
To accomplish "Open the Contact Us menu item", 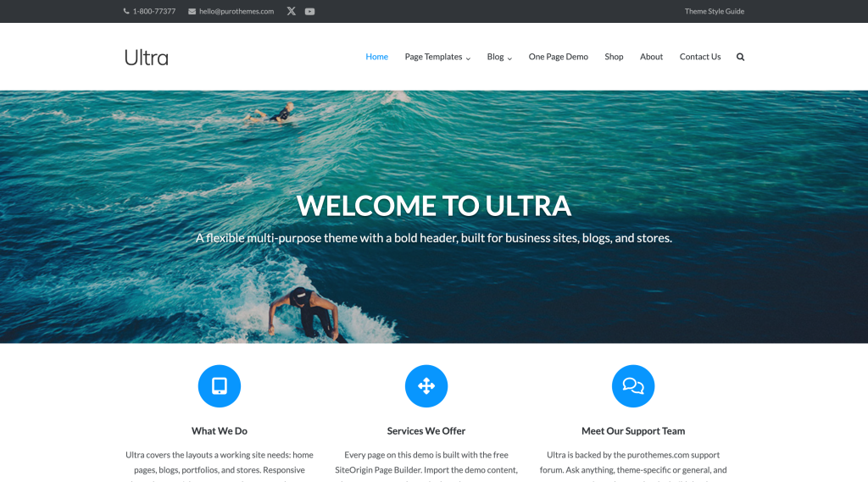I will (x=699, y=57).
